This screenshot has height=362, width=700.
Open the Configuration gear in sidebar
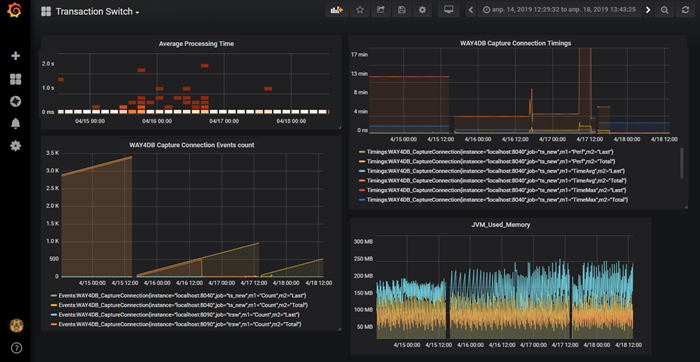pyautogui.click(x=15, y=146)
